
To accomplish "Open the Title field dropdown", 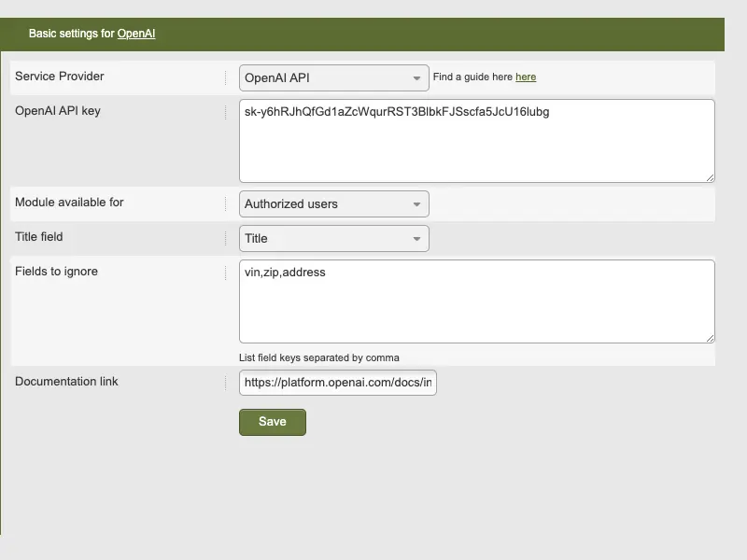I will coord(334,239).
